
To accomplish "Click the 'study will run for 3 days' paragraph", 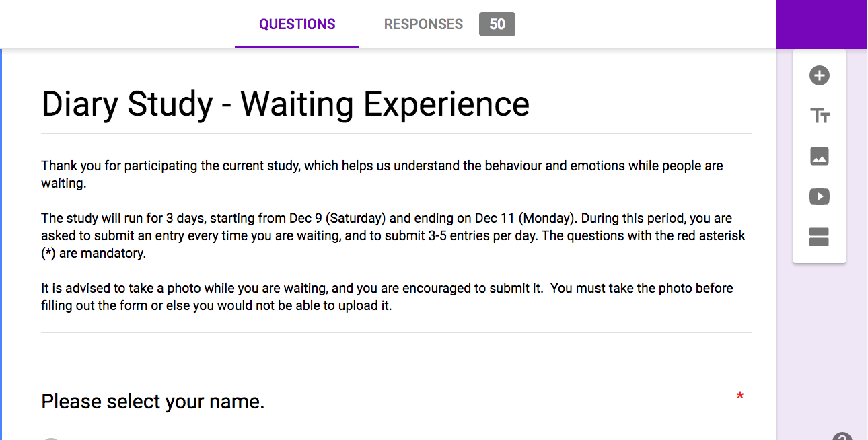I will coord(392,236).
